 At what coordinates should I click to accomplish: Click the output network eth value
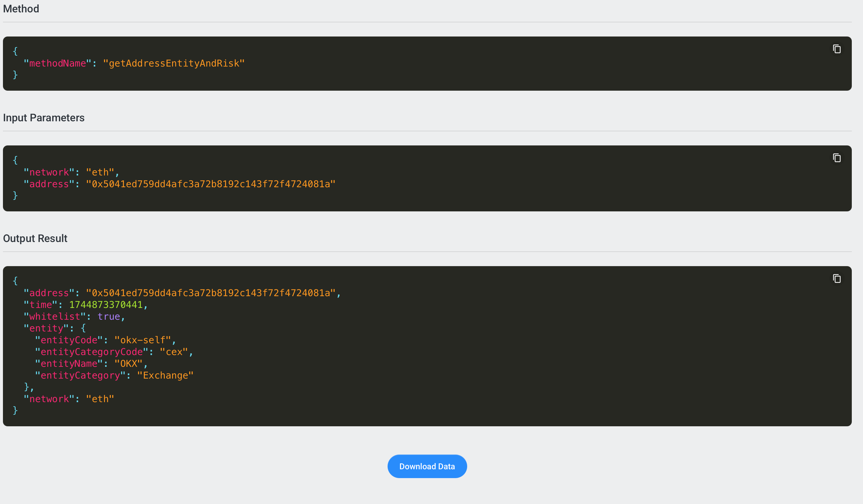click(x=100, y=399)
